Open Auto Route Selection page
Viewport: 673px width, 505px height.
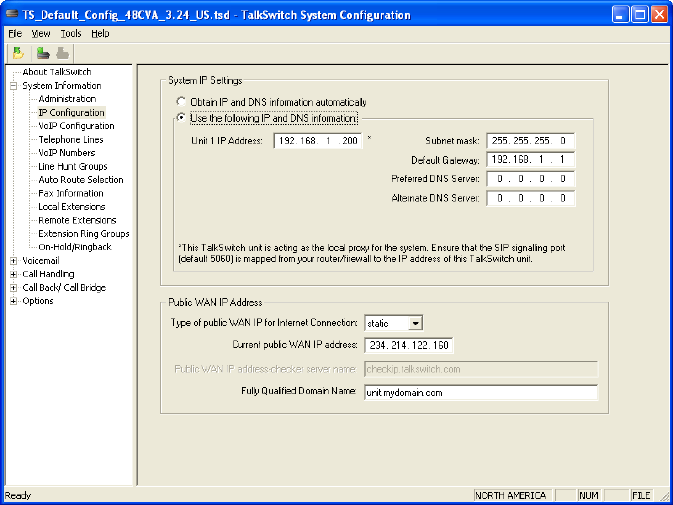[81, 180]
